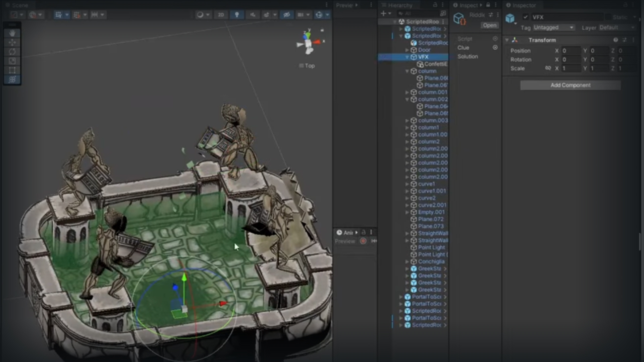Select the Rotate tool

[12, 52]
